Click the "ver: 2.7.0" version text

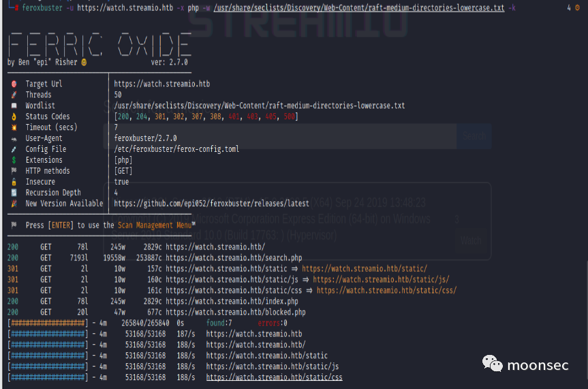[170, 62]
